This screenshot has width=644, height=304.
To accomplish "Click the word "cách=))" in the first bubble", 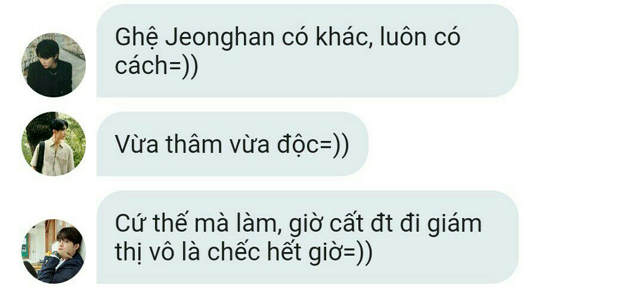I will click(x=156, y=67).
